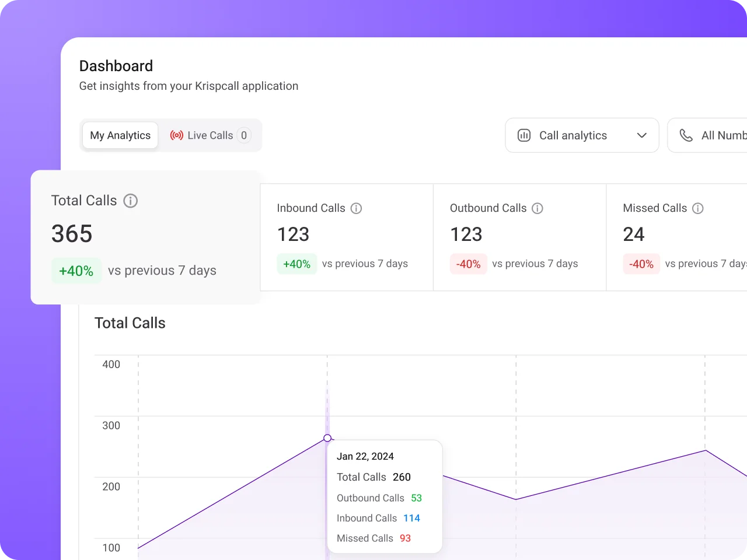Image resolution: width=747 pixels, height=560 pixels.
Task: Click the -40% badge under Outbound Calls
Action: pos(469,264)
